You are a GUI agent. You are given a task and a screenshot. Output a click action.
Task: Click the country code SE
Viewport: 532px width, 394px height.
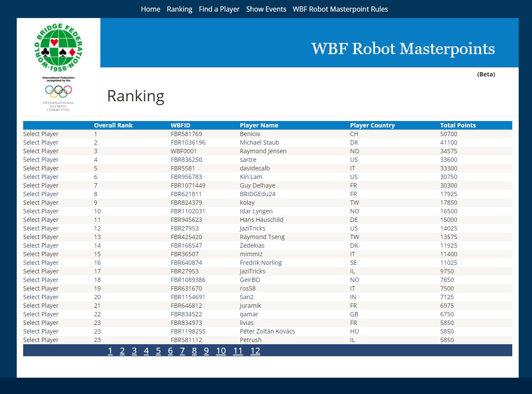click(x=354, y=263)
